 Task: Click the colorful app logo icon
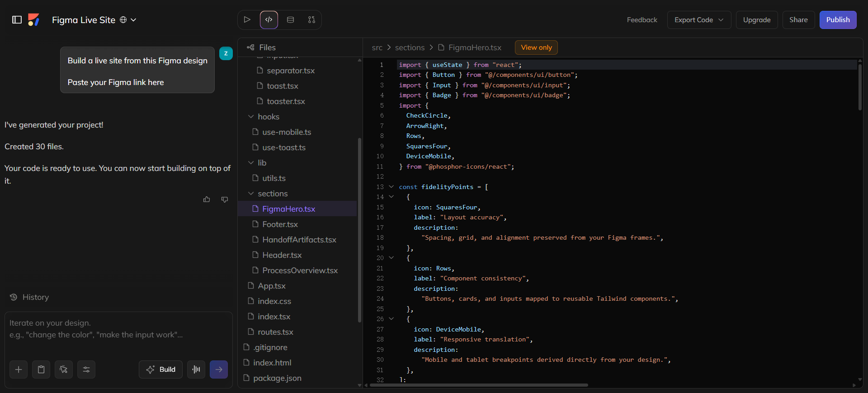[x=34, y=20]
